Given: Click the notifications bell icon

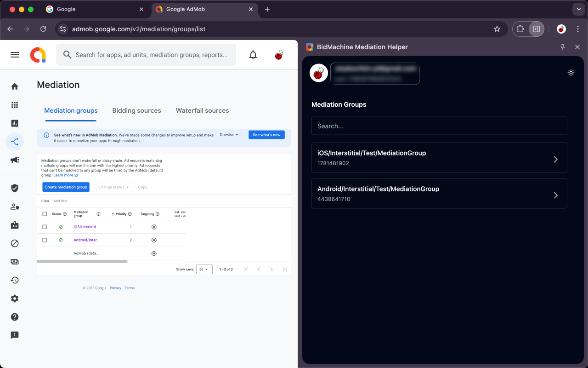Looking at the screenshot, I should (x=253, y=55).
